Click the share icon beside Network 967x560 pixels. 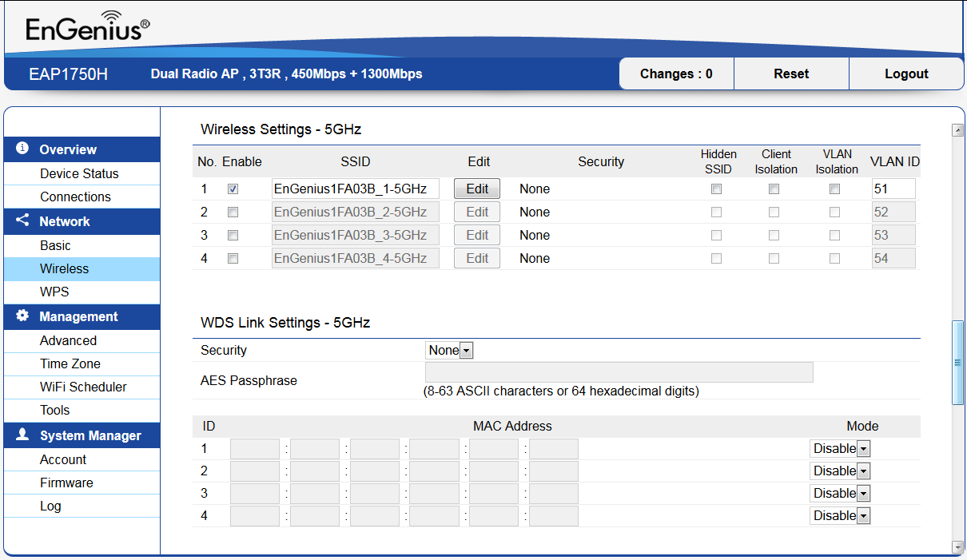tap(22, 220)
